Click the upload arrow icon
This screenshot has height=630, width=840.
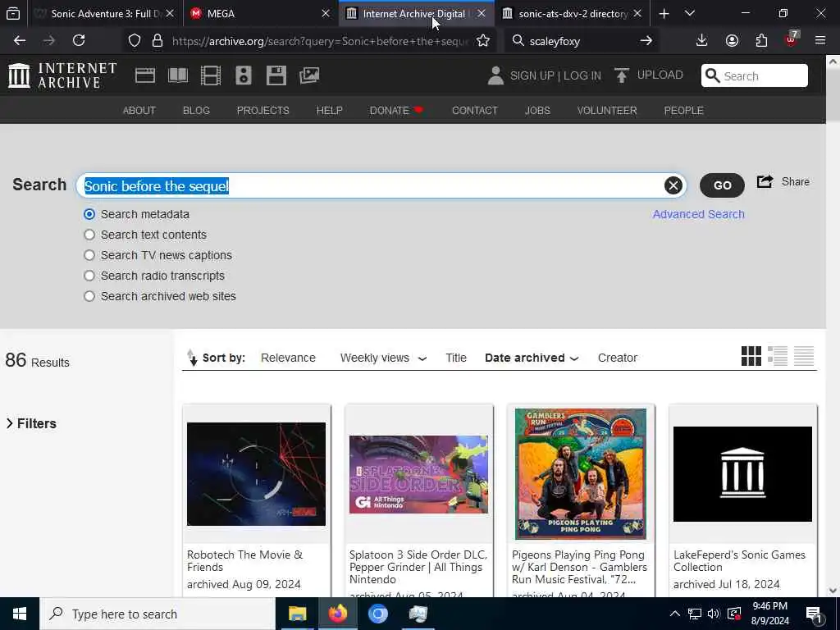622,75
